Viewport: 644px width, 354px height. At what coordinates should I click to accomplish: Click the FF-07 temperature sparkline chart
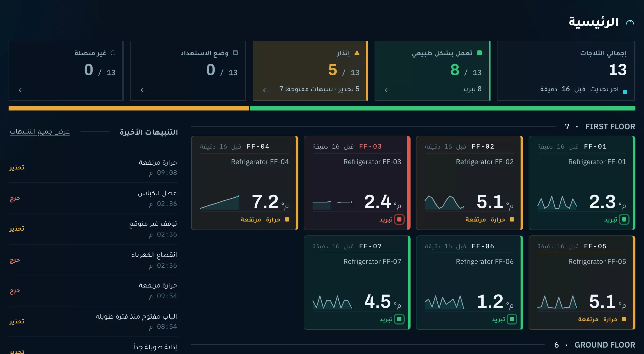tap(332, 302)
